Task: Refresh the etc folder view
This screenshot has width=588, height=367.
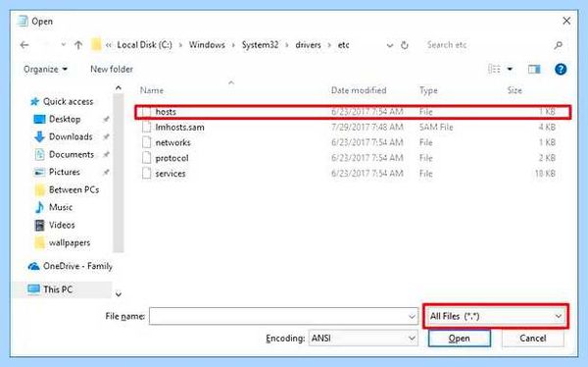Action: click(x=404, y=45)
